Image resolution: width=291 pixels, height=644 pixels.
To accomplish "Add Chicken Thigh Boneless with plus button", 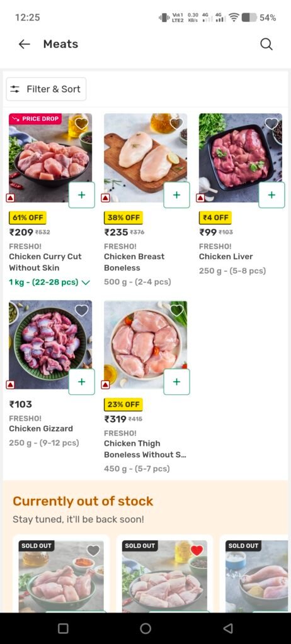I will [176, 382].
